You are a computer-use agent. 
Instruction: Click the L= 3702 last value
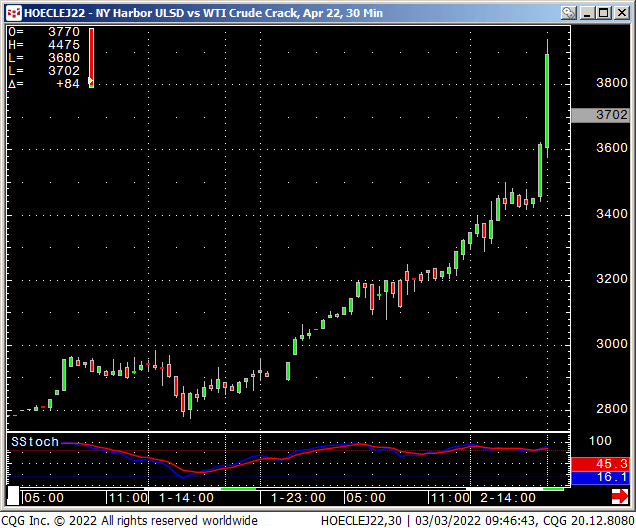44,71
